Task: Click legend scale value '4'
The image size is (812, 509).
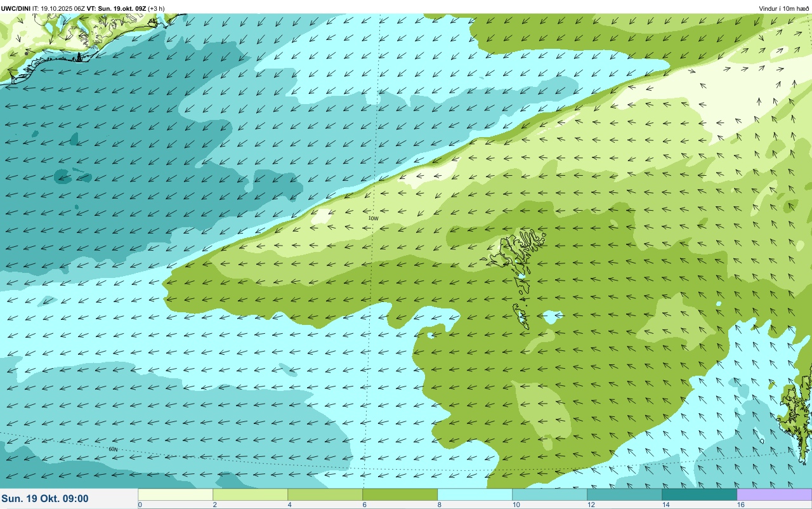Action: tap(289, 505)
